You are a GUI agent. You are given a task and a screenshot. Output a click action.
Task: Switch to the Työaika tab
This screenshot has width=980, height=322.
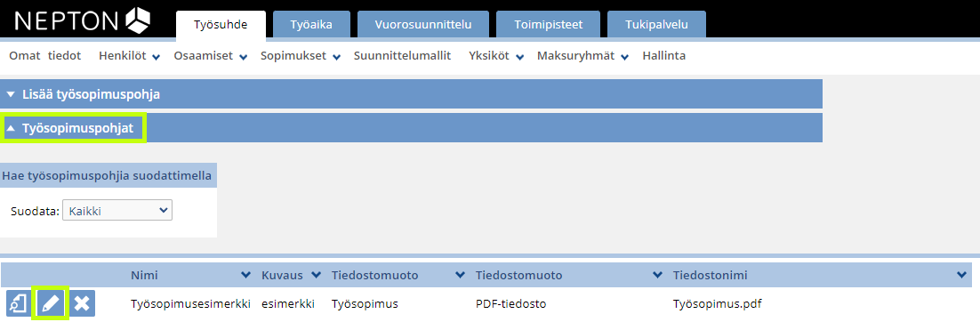311,25
